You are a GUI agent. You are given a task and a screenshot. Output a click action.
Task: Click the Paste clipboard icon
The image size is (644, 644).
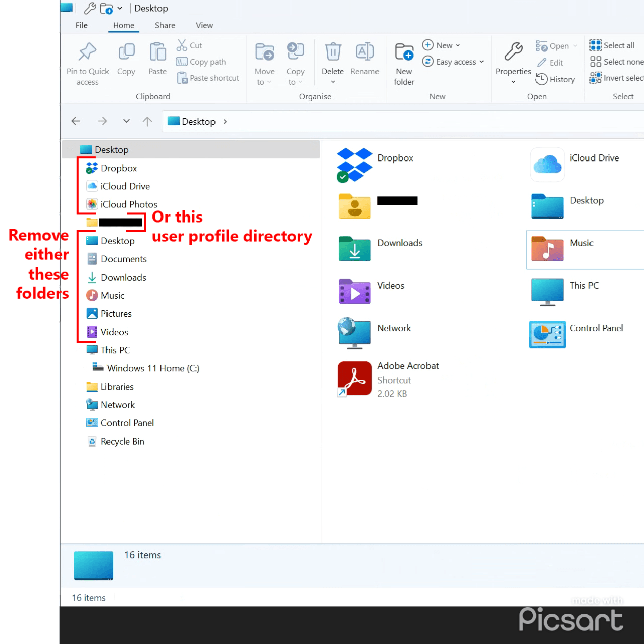157,51
